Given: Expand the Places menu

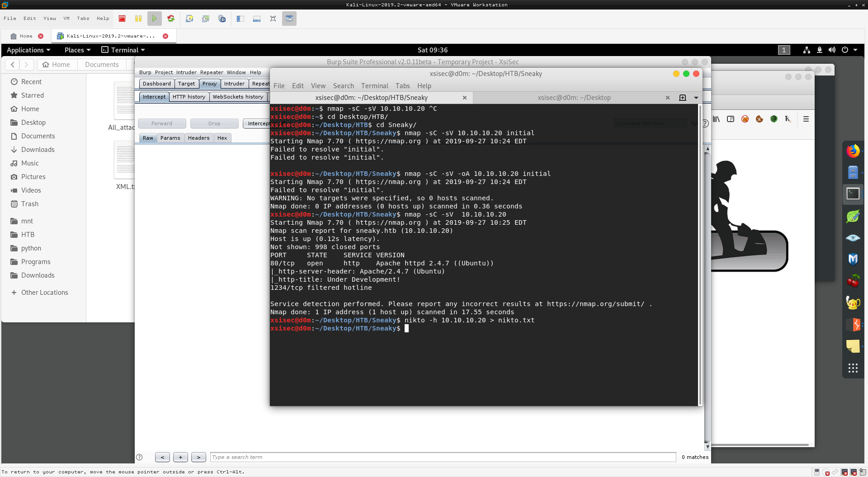Looking at the screenshot, I should point(78,50).
